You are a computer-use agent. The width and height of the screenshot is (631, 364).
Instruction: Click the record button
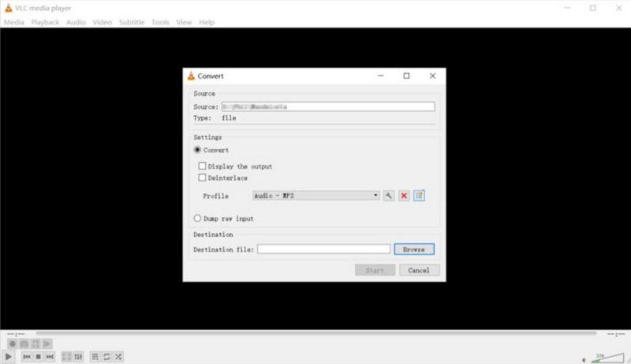click(x=13, y=344)
